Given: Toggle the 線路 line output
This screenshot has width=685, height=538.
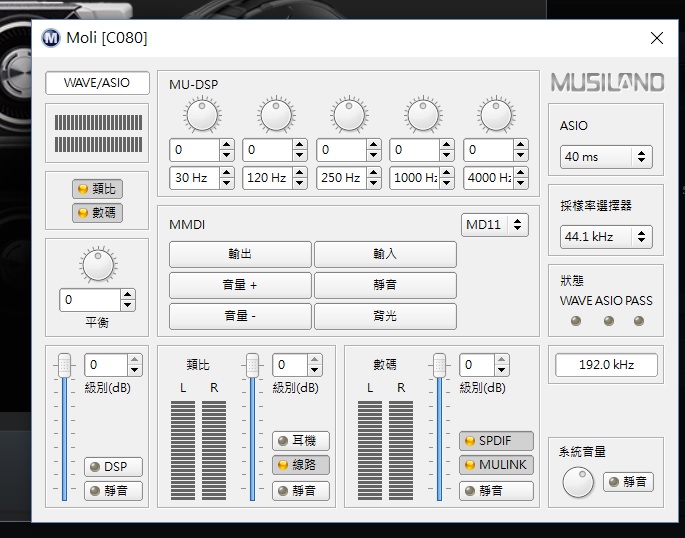Looking at the screenshot, I should click(x=301, y=465).
